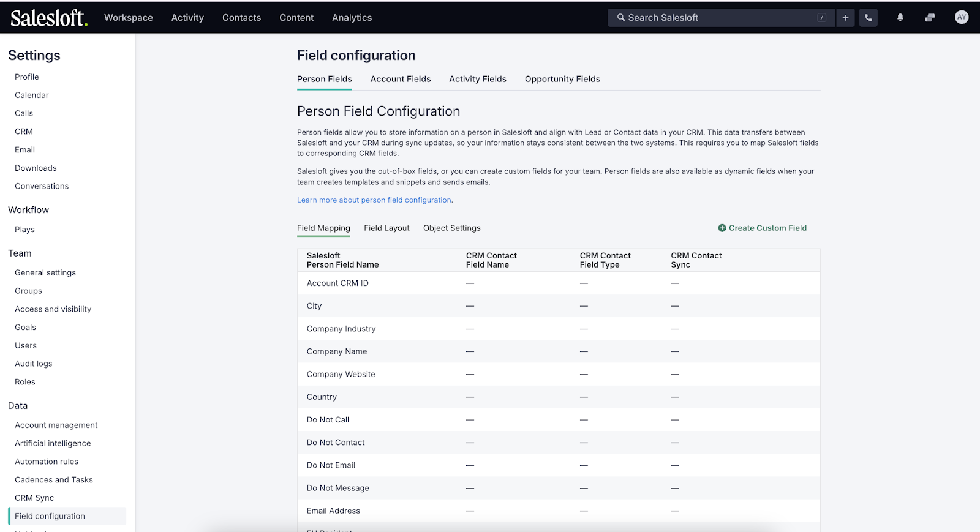Viewport: 980px width, 532px height.
Task: Click the Company Name row
Action: coord(559,351)
